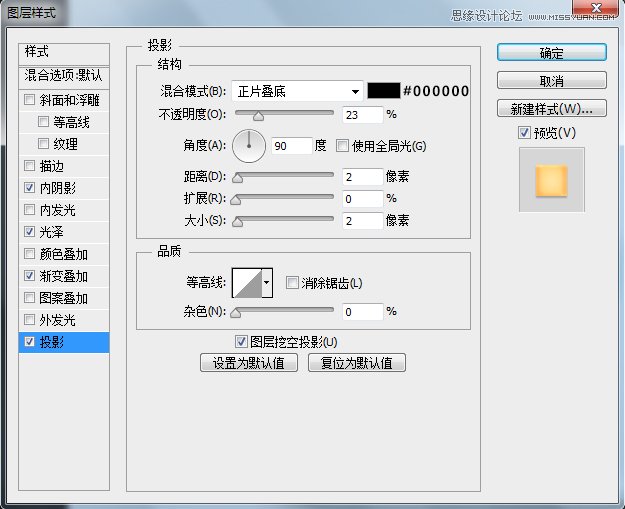
Task: Uncheck the 内阴影 checkbox
Action: (x=29, y=187)
